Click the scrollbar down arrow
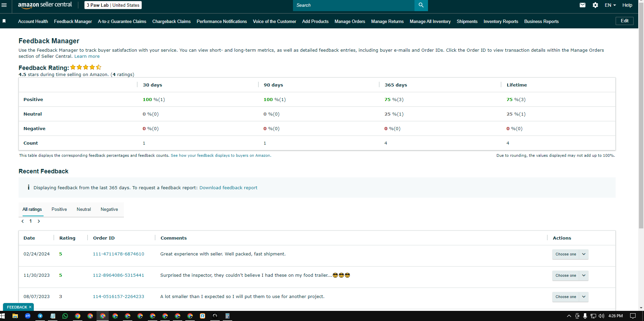This screenshot has width=644, height=321. (641, 308)
